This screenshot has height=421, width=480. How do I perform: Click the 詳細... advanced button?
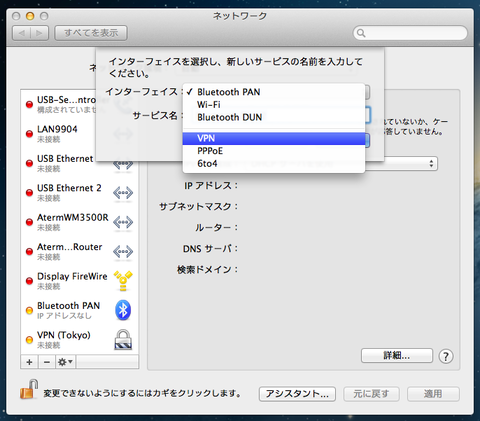397,356
